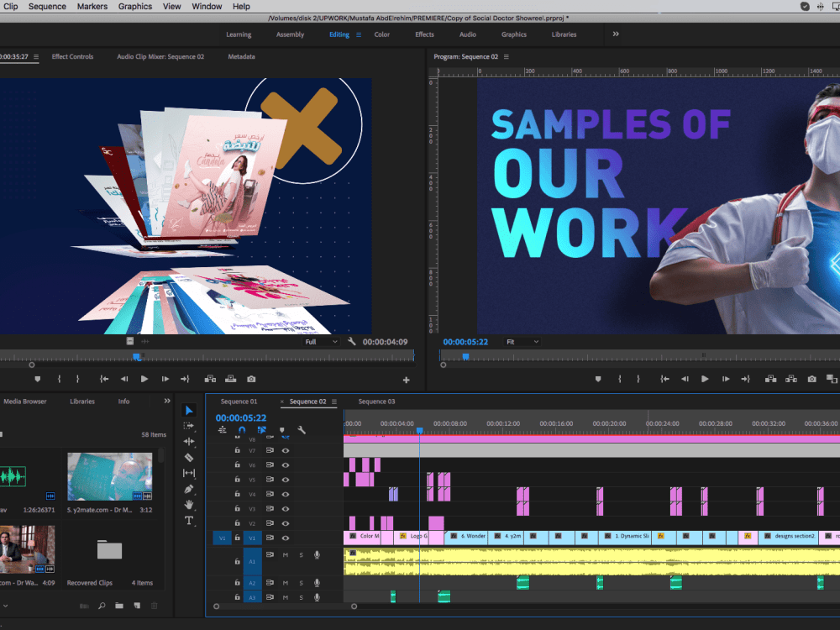Open the Sequence menu

click(47, 7)
